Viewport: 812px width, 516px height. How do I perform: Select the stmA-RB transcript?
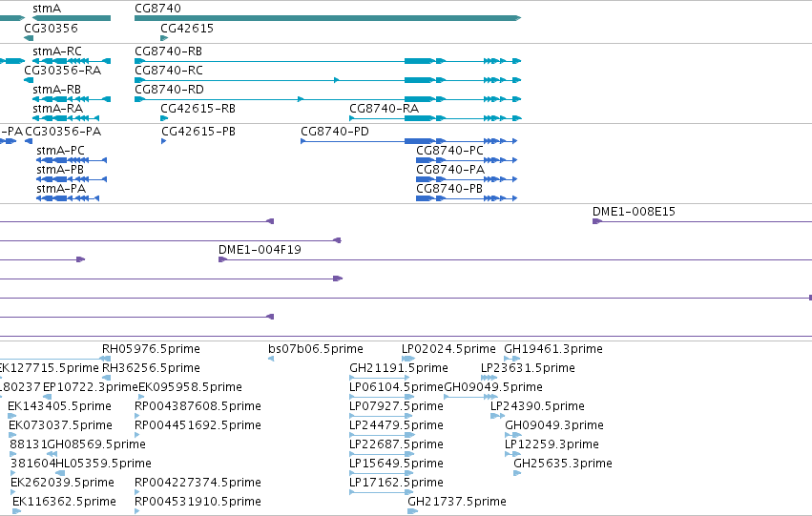pos(72,99)
